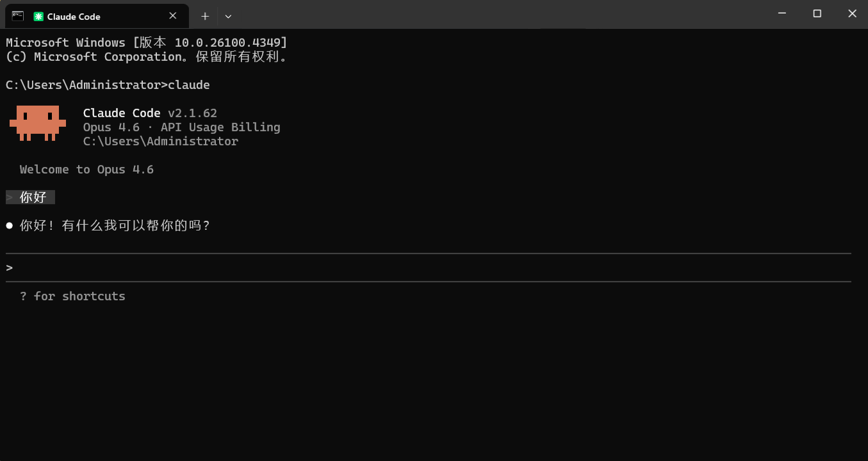This screenshot has height=461, width=868.
Task: Click the "Opus 4.6 · API Usage Billing" line
Action: coord(181,127)
